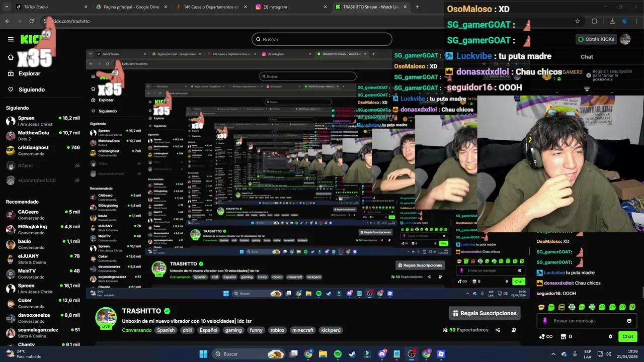The image size is (644, 362).
Task: Open soymalegonzalez recommended channel
Action: click(x=42, y=332)
